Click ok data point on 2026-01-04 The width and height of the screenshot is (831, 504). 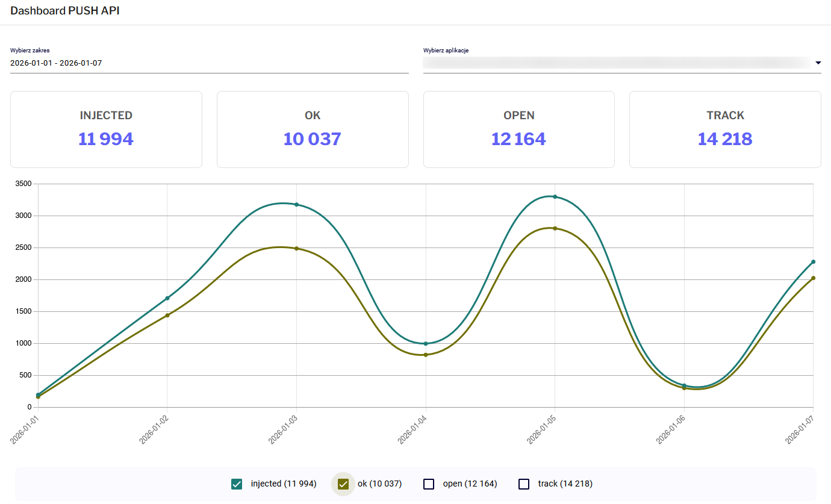(426, 355)
